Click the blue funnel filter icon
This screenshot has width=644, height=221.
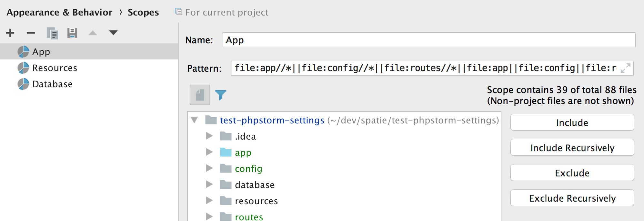pos(221,95)
